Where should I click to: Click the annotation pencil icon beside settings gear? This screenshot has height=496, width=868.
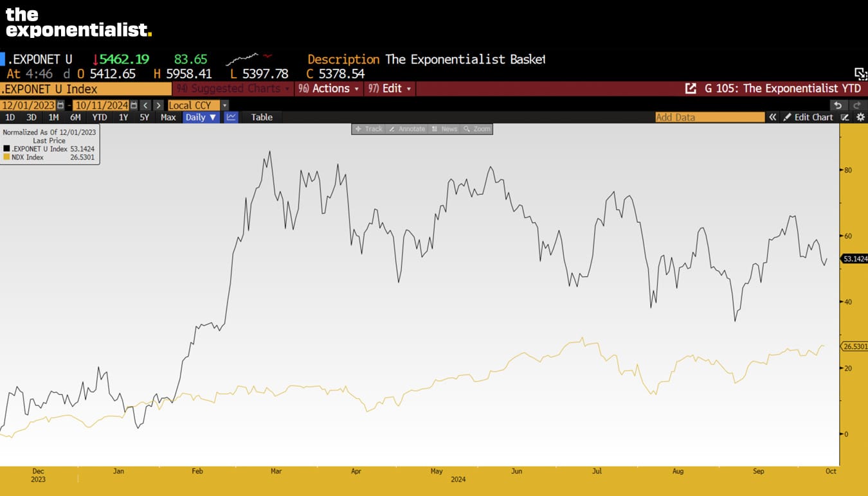[845, 117]
